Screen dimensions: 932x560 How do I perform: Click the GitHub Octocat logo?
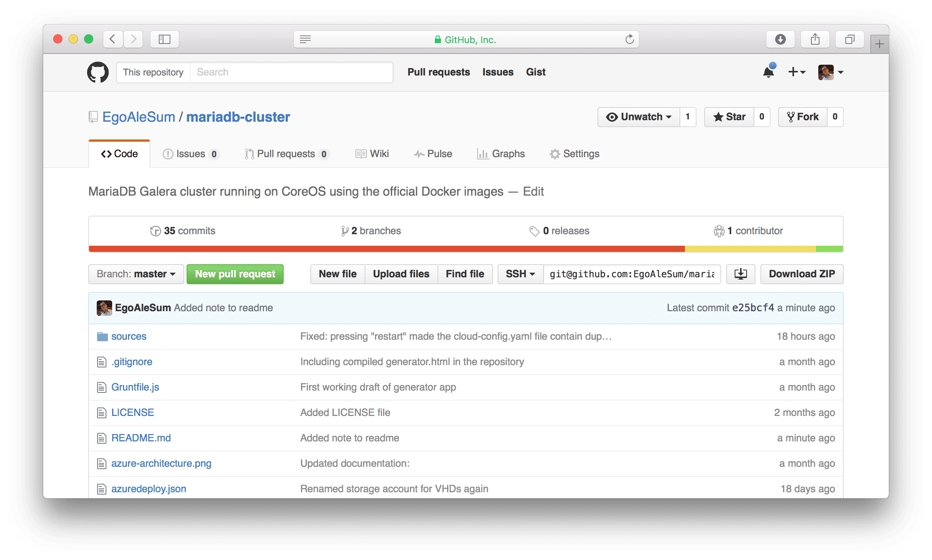98,72
